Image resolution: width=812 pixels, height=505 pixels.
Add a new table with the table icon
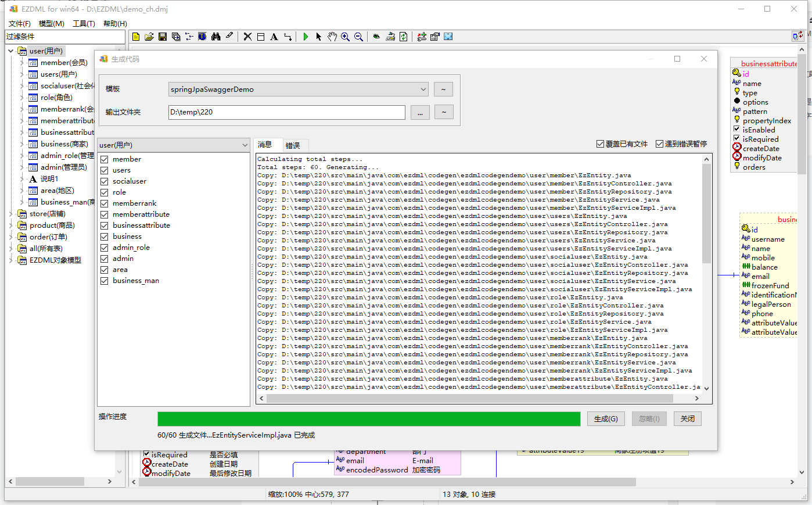[x=261, y=37]
